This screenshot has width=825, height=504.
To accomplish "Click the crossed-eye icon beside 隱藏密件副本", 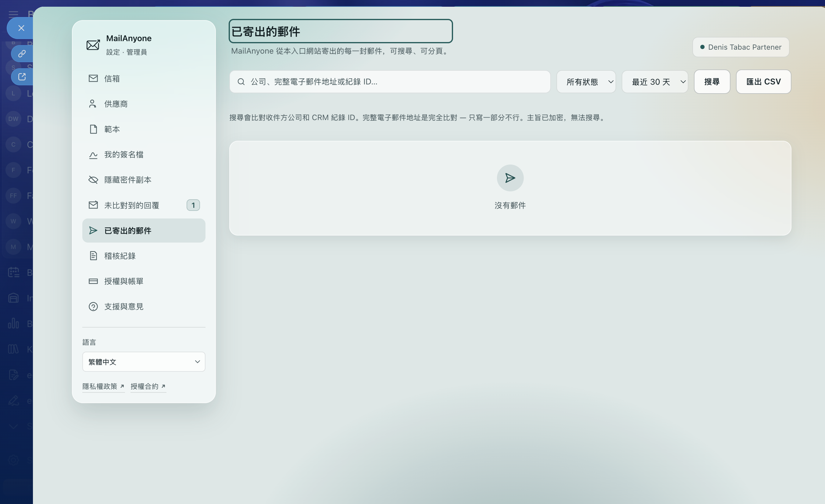I will click(x=93, y=180).
